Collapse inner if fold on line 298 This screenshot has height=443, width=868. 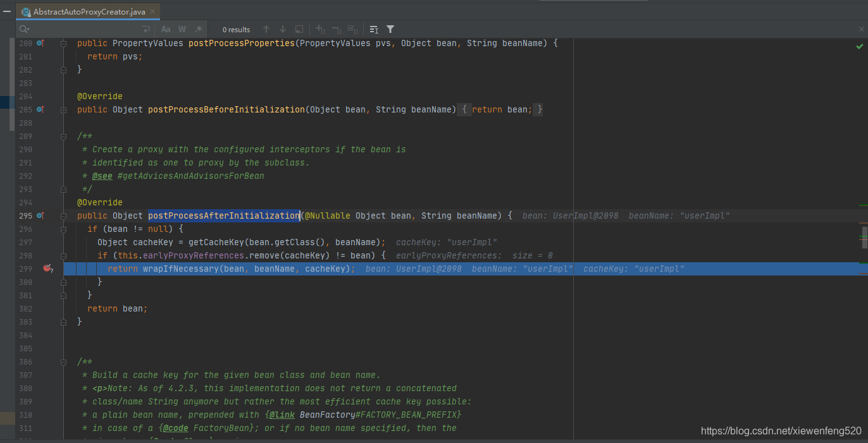pos(63,255)
